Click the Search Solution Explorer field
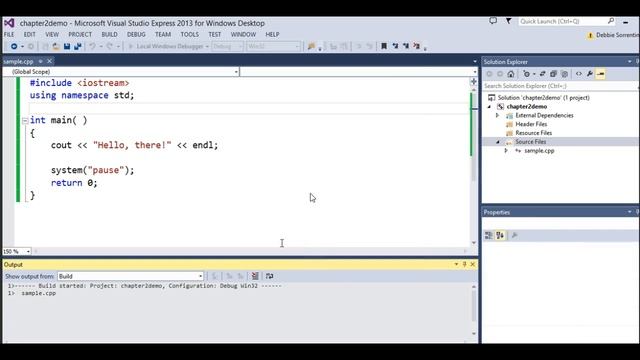The width and height of the screenshot is (640, 360). (x=560, y=86)
